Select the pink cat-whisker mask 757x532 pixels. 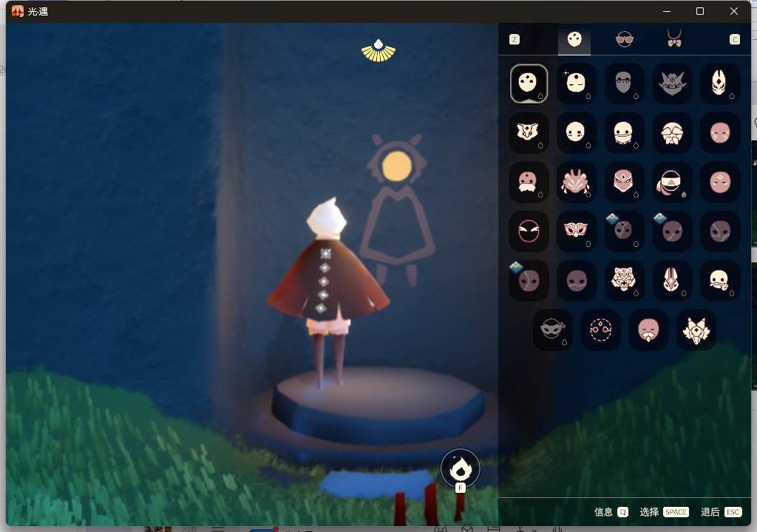[720, 133]
